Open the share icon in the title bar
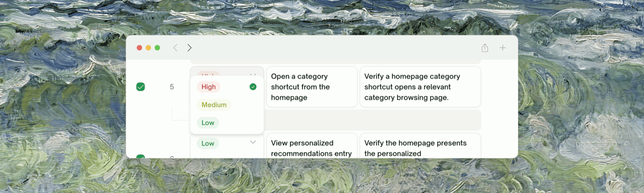The height and width of the screenshot is (193, 644). pos(485,48)
